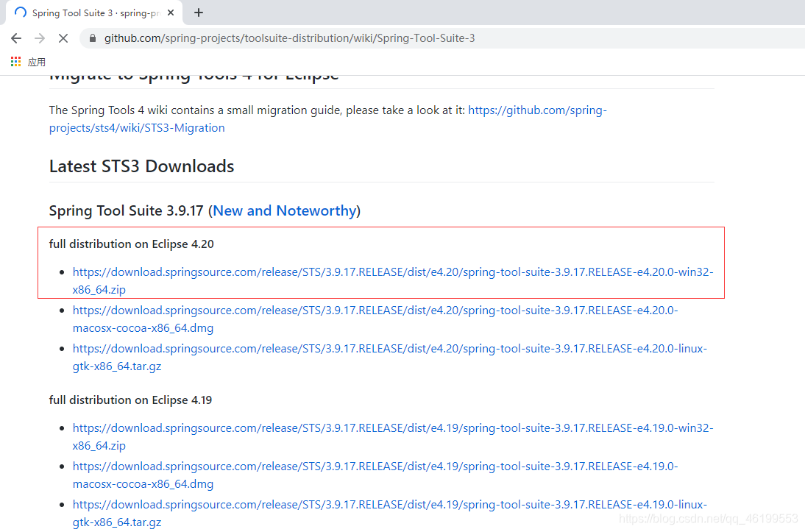Click 'full distribution on Eclipse 4.20' text

[132, 244]
